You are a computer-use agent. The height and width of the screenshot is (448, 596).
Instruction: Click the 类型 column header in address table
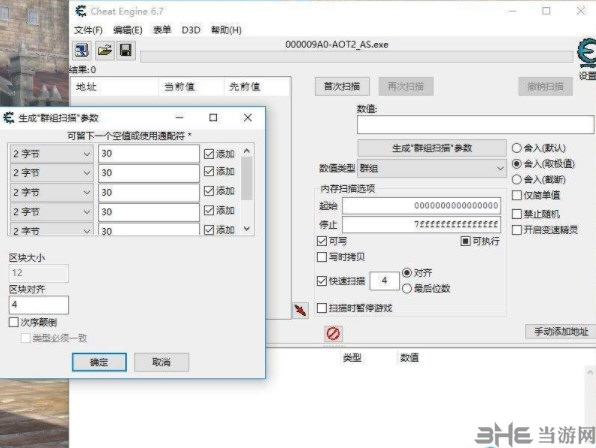[x=352, y=358]
